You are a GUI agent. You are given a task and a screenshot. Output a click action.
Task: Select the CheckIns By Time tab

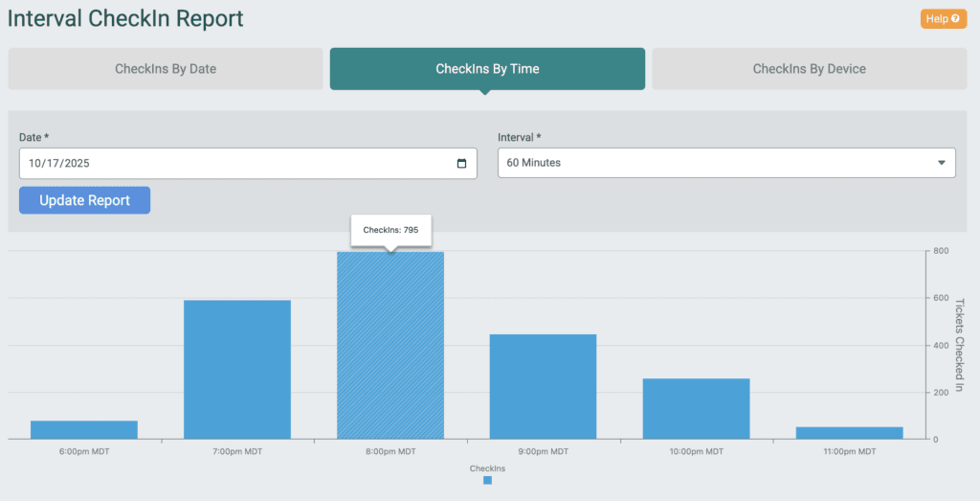click(x=487, y=69)
